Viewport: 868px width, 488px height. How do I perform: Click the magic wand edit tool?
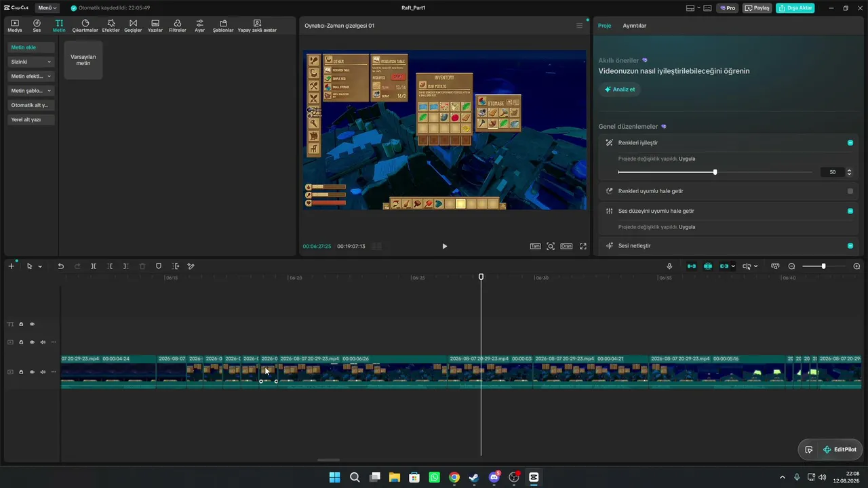(191, 266)
